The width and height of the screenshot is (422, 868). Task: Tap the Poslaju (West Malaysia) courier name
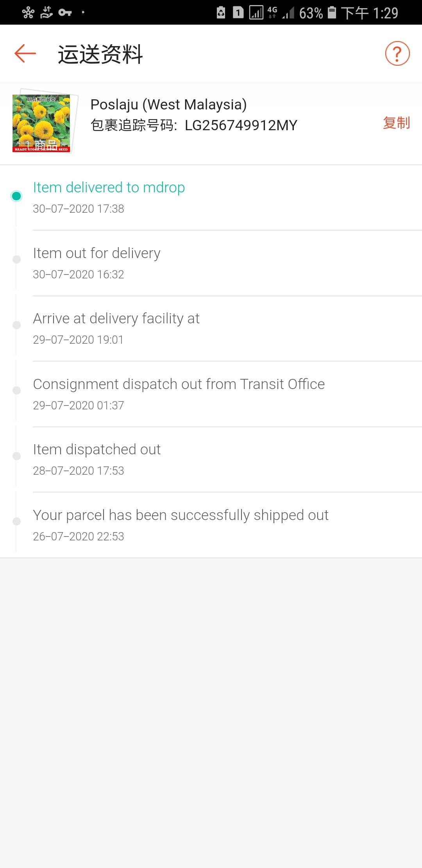tap(168, 105)
